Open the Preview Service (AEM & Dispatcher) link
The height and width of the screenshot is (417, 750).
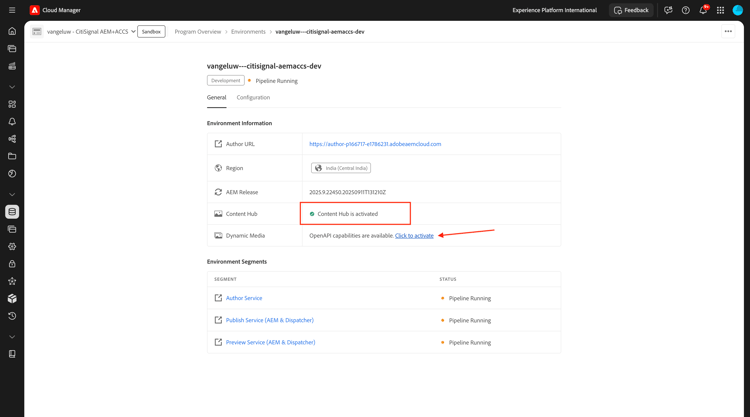pos(270,342)
